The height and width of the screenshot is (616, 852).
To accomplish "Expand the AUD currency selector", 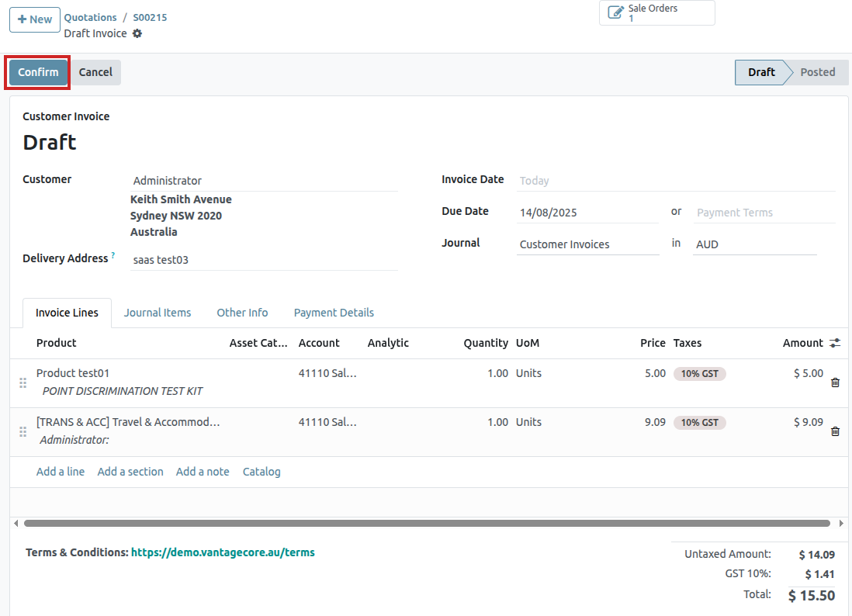I will (753, 244).
